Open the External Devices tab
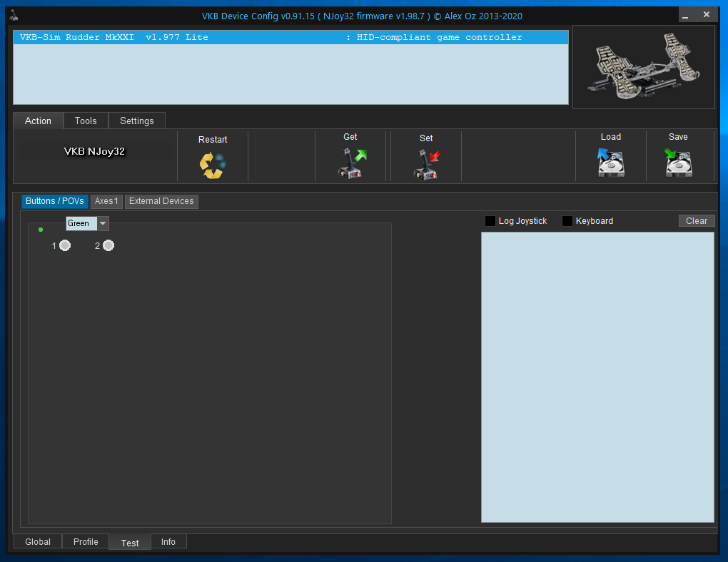The height and width of the screenshot is (562, 728). [x=161, y=201]
